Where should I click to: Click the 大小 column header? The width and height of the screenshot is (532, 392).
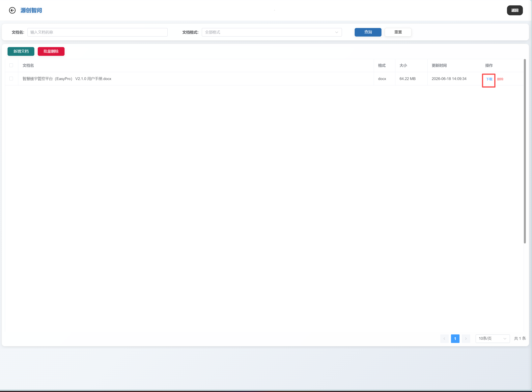tap(403, 66)
